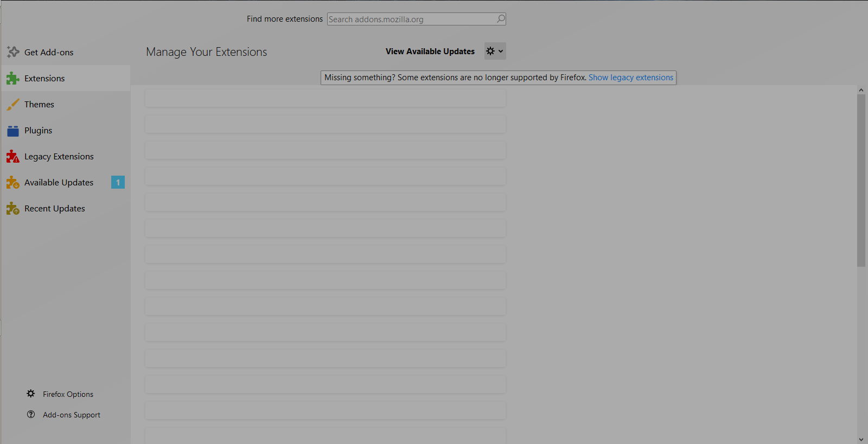Click the Recent Updates puzzle icon
This screenshot has height=444, width=868.
(x=13, y=209)
